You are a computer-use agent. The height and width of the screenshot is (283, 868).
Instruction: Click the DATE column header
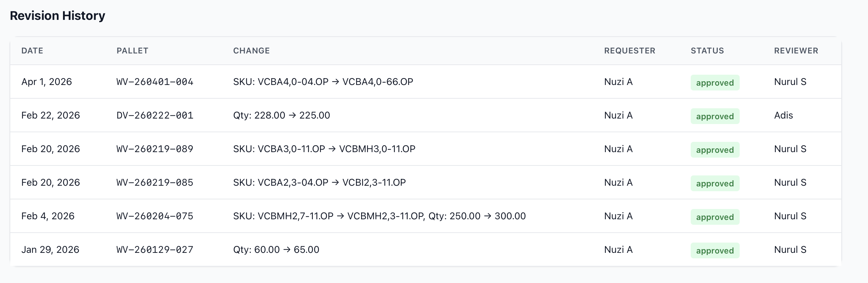pyautogui.click(x=32, y=51)
